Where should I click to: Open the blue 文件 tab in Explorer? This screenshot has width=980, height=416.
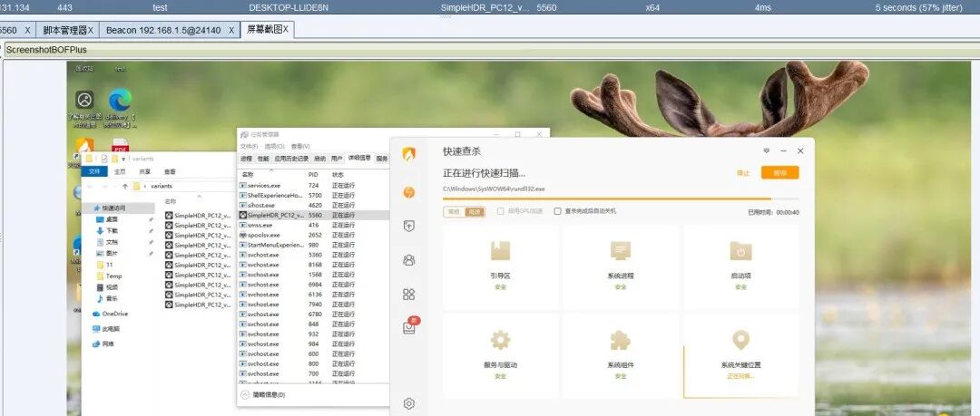click(x=94, y=172)
